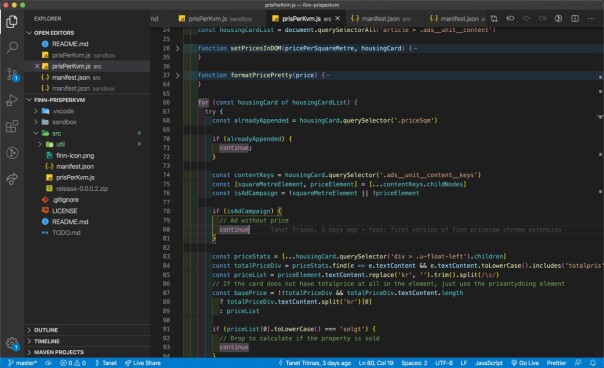Click Tanet Trimas git blame in status bar

(x=314, y=363)
